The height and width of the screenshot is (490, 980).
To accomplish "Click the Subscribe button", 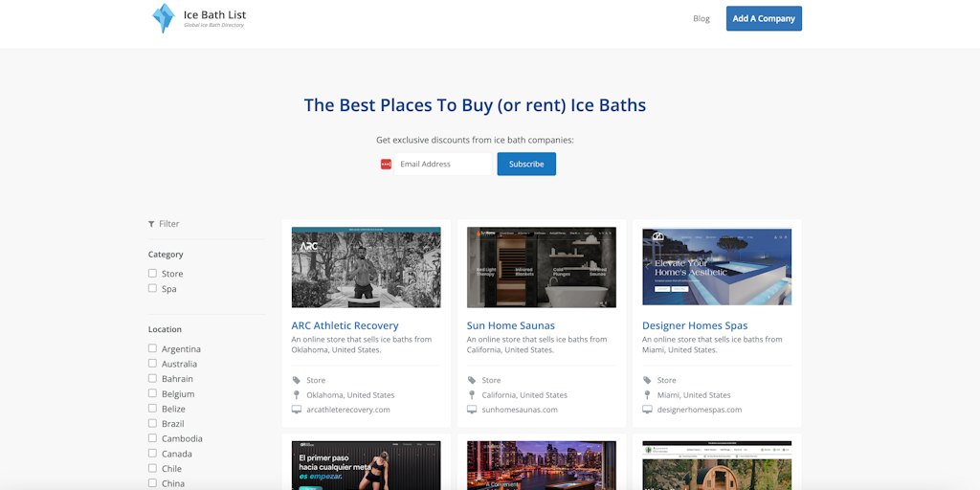I will pyautogui.click(x=526, y=164).
